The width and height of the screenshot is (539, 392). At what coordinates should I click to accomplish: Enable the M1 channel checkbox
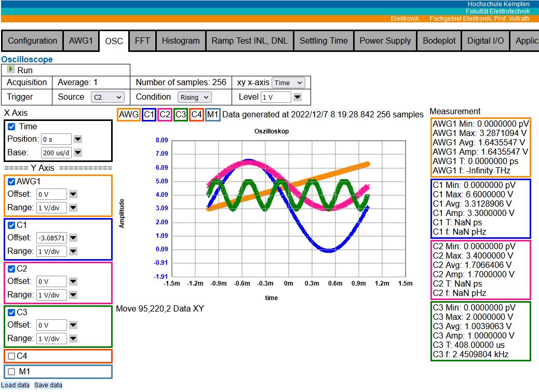point(11,372)
